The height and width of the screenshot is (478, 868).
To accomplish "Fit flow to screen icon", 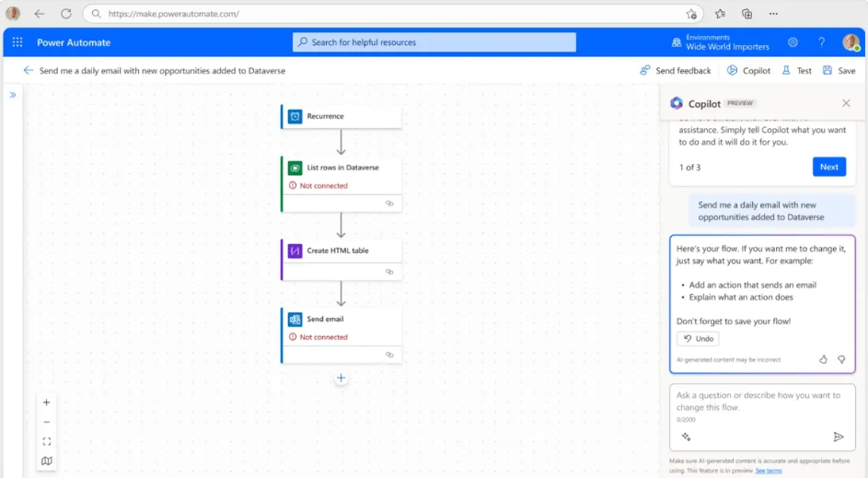I will pyautogui.click(x=47, y=441).
